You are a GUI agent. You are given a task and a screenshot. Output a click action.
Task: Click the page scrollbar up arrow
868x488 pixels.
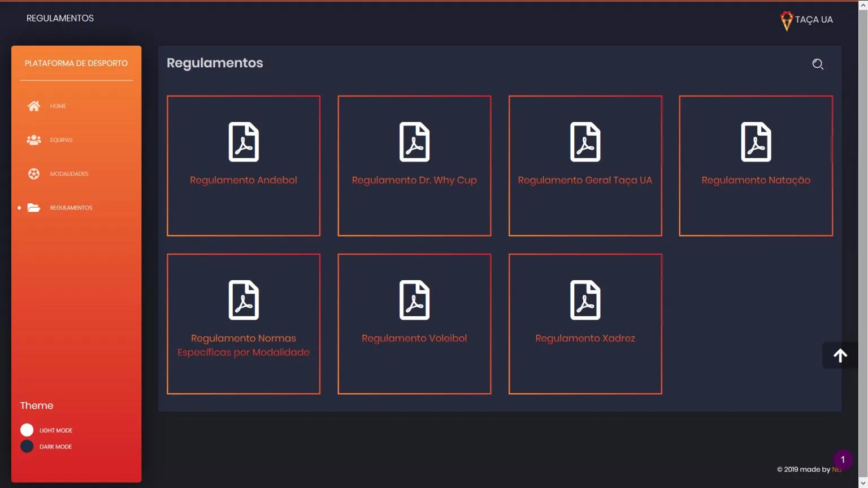(863, 5)
